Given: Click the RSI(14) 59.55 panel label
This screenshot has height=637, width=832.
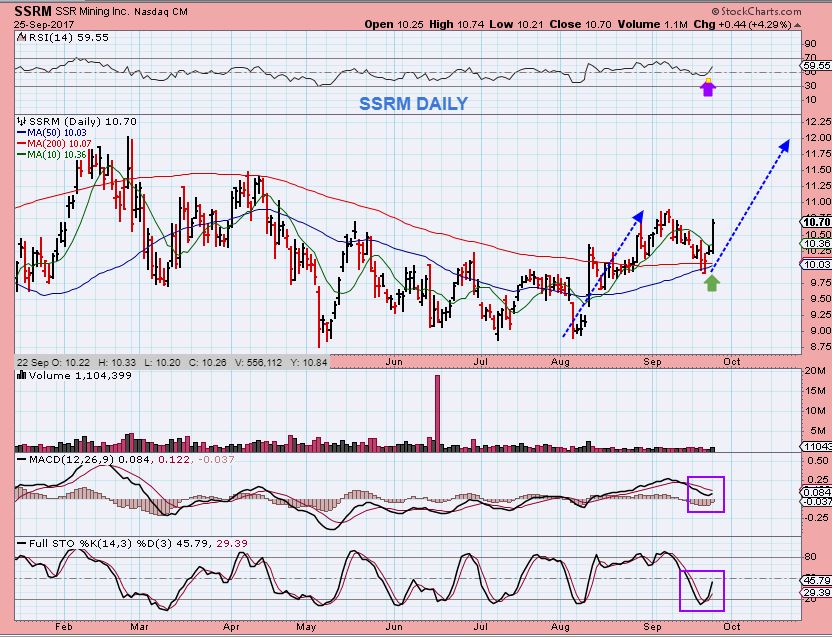Looking at the screenshot, I should [x=68, y=38].
